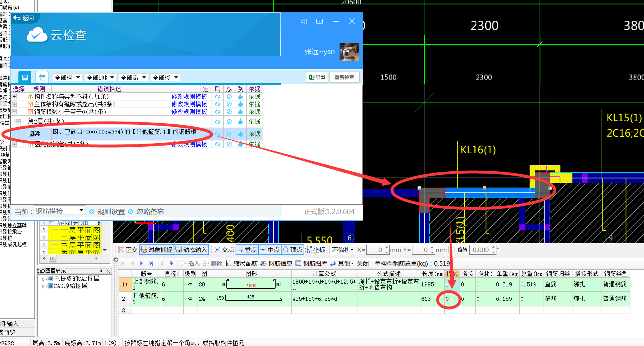Click the 旋转 angle 0.000 field
The image size is (644, 346).
[x=483, y=250]
